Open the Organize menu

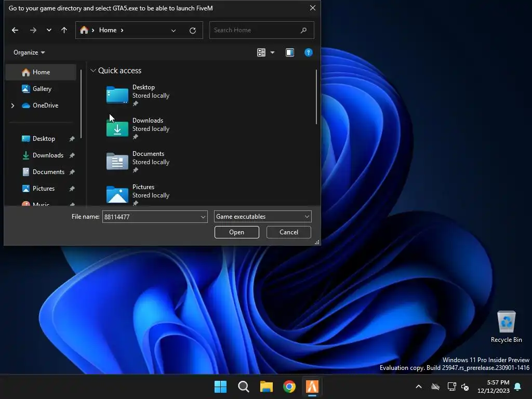pyautogui.click(x=29, y=52)
